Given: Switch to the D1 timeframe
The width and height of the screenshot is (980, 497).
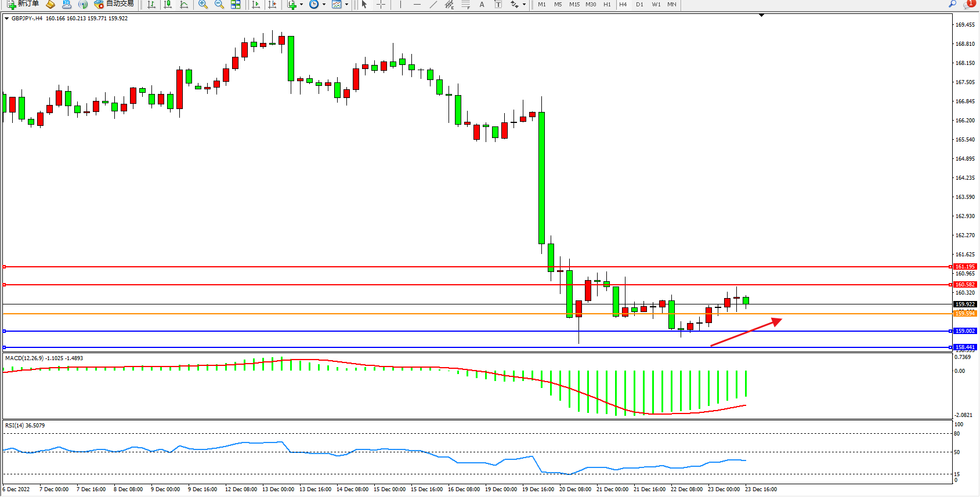Looking at the screenshot, I should [x=639, y=5].
